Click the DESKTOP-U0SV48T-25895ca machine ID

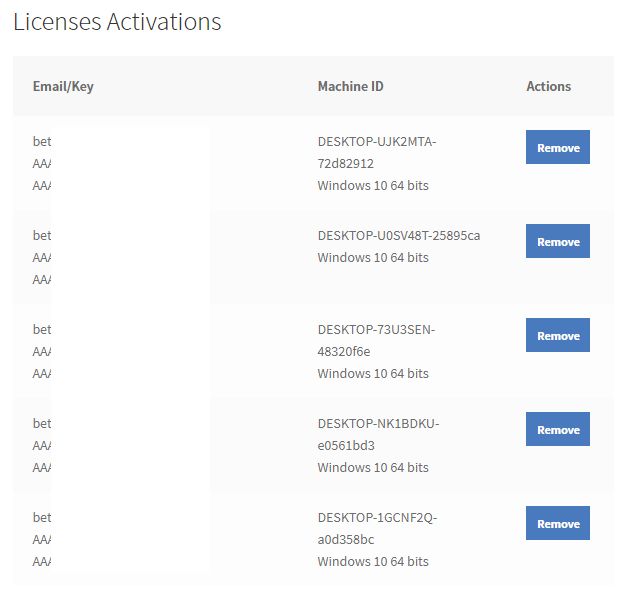point(398,235)
